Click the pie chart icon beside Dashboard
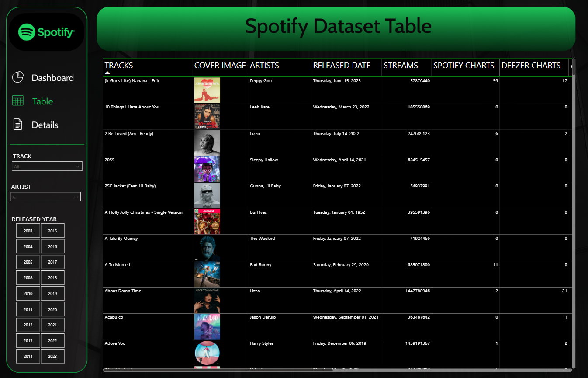This screenshot has height=378, width=588. [x=17, y=77]
